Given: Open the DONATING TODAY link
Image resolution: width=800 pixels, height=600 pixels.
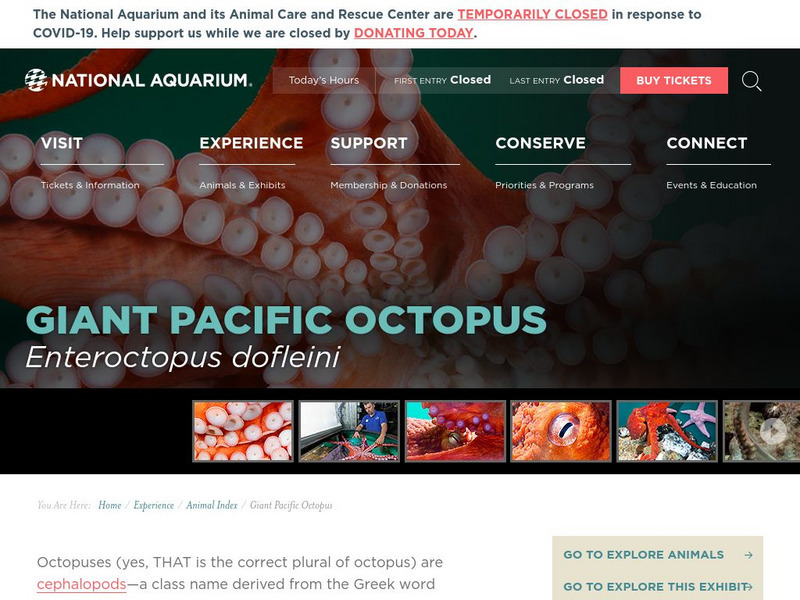Looking at the screenshot, I should pos(412,33).
